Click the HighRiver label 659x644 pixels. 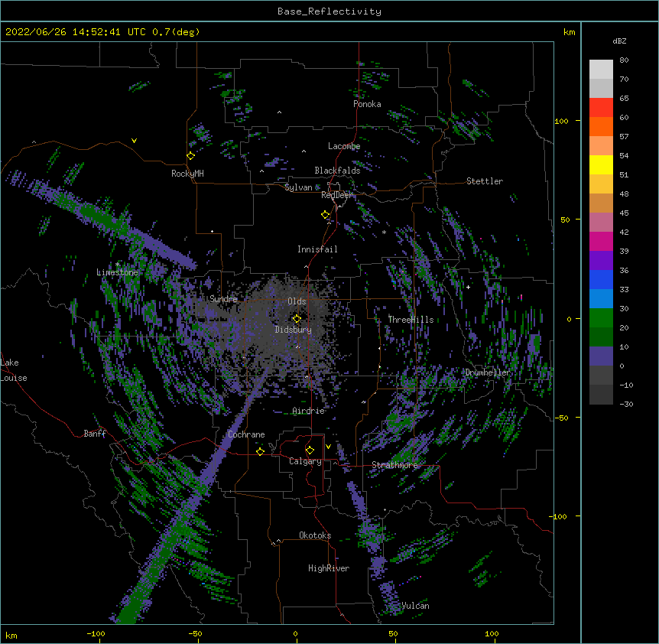click(x=329, y=568)
